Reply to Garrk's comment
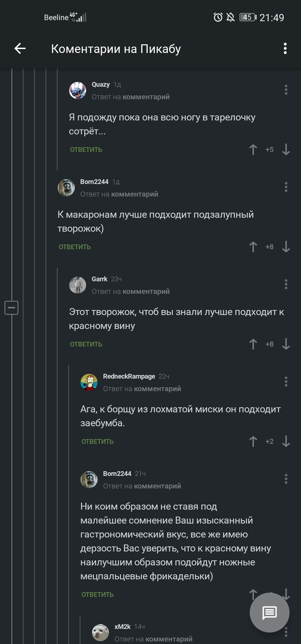301x644 pixels. point(86,344)
